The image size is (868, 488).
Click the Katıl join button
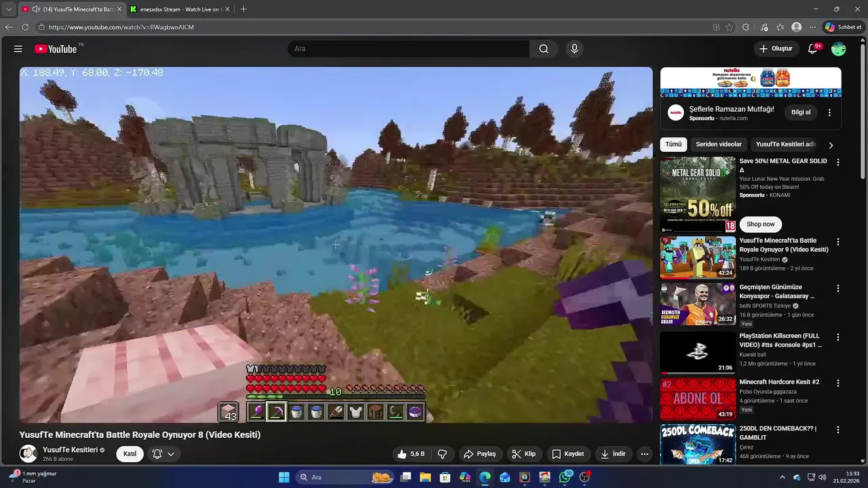[130, 454]
